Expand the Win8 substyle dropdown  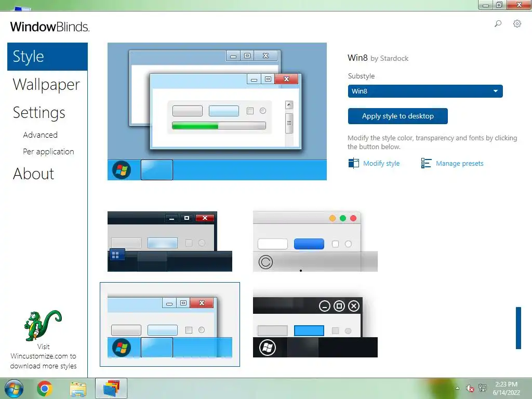click(x=425, y=91)
